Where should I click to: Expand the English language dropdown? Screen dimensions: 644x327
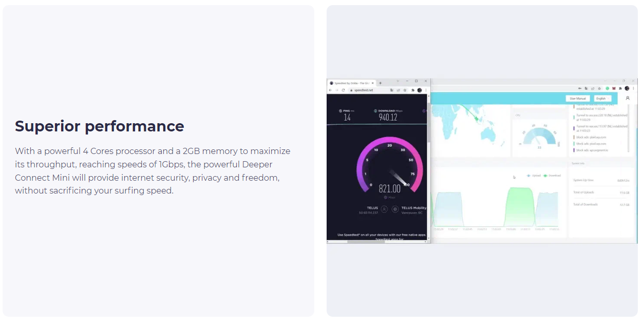(602, 98)
